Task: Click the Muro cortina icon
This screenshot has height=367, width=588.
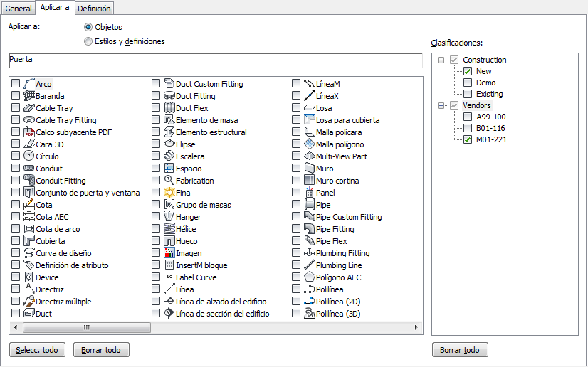Action: point(310,181)
